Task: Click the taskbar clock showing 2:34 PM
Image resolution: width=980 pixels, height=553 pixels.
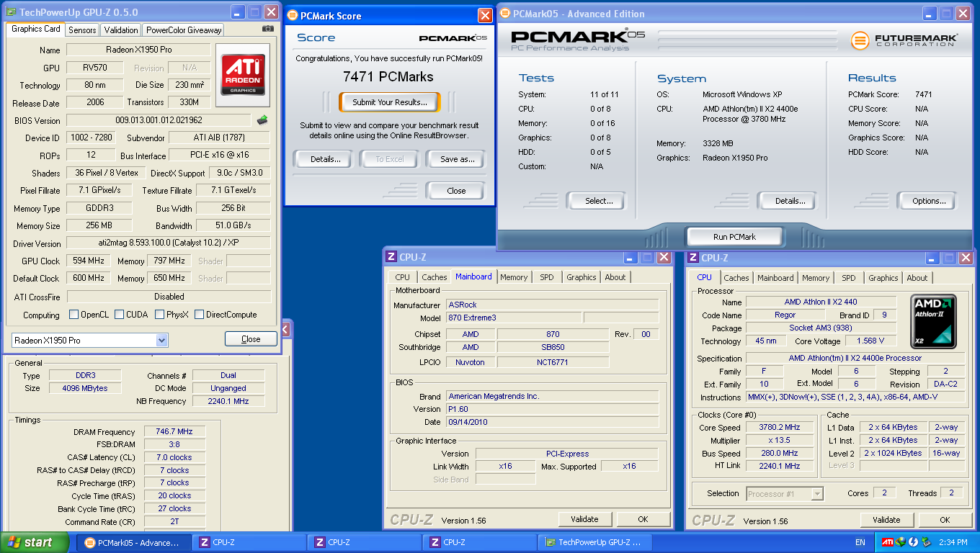Action: point(953,542)
